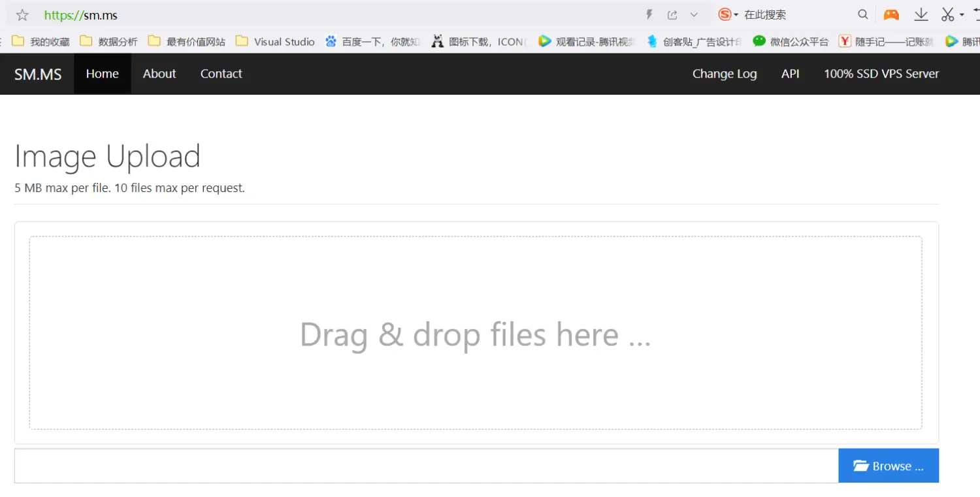Click the lightning speed mode icon
The width and height of the screenshot is (980, 497).
pyautogui.click(x=649, y=14)
